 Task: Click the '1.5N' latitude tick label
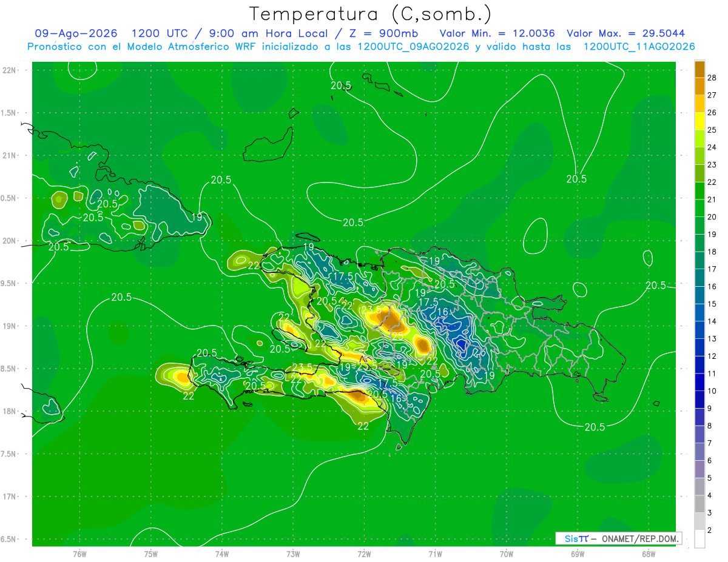(9, 113)
